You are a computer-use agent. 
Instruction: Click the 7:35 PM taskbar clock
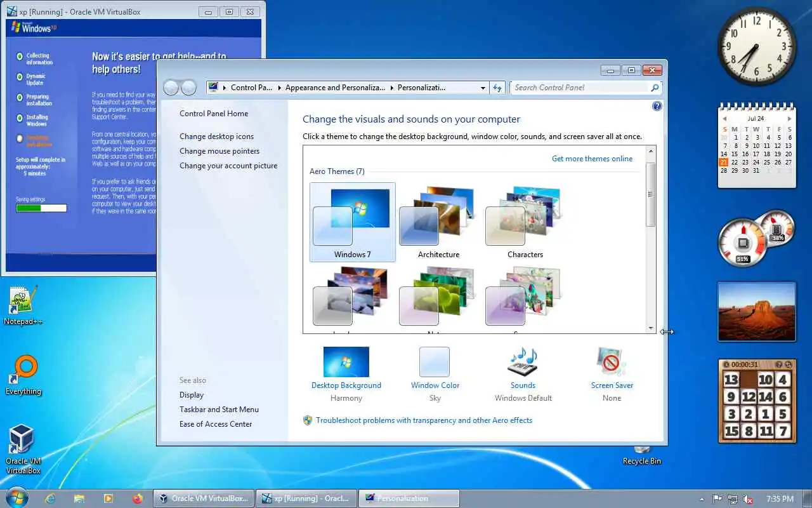[x=780, y=499]
